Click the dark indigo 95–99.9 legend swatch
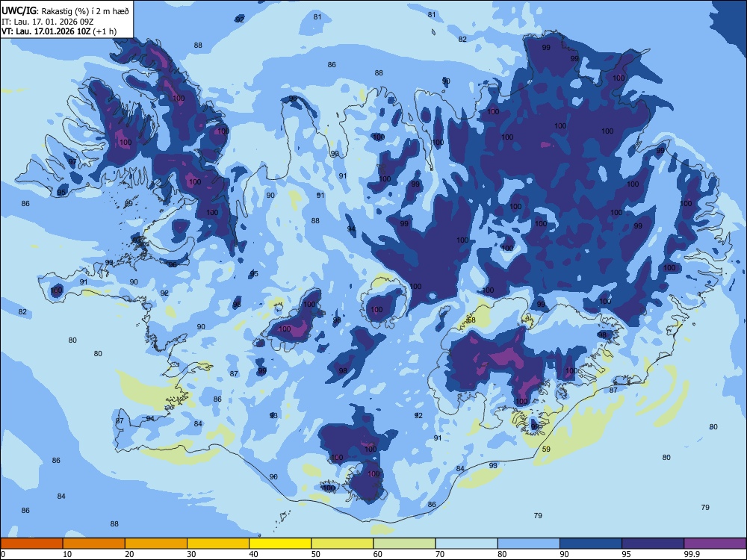This screenshot has height=560, width=747. [653, 544]
